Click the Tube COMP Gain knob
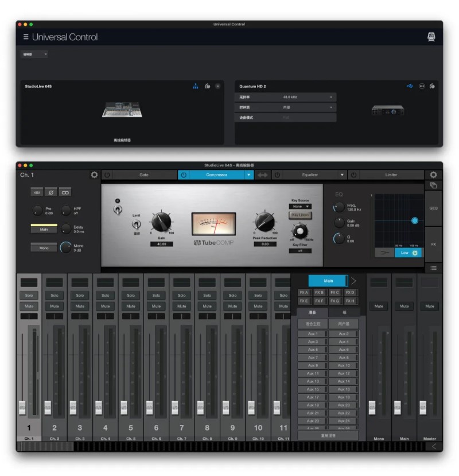Image resolution: width=459 pixels, height=476 pixels. (161, 221)
